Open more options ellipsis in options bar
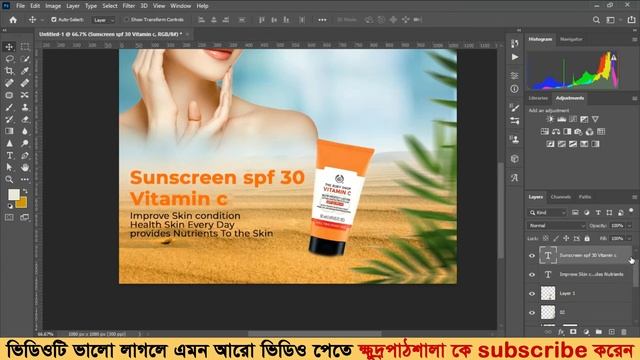Image resolution: width=640 pixels, height=360 pixels. pos(322,20)
